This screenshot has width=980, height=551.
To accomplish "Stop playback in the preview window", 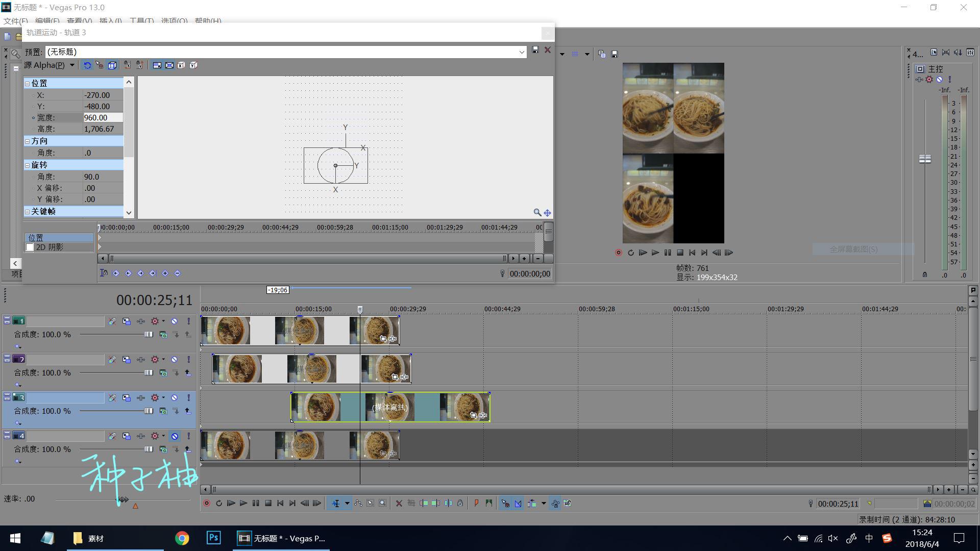I will (680, 253).
